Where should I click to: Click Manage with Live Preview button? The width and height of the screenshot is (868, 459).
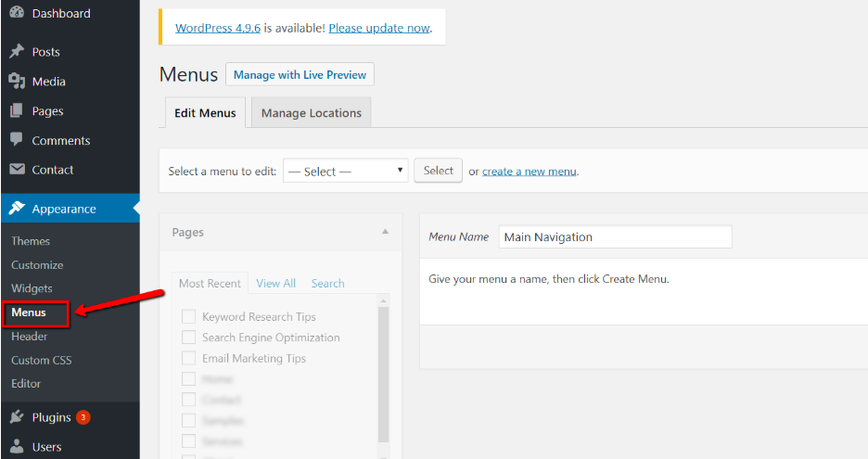tap(300, 74)
